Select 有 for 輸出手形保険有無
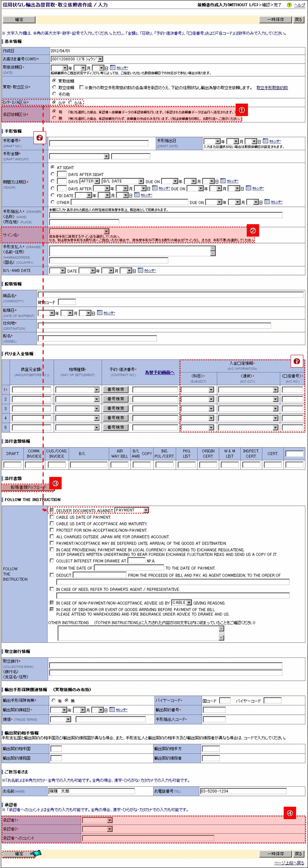 pos(54,700)
